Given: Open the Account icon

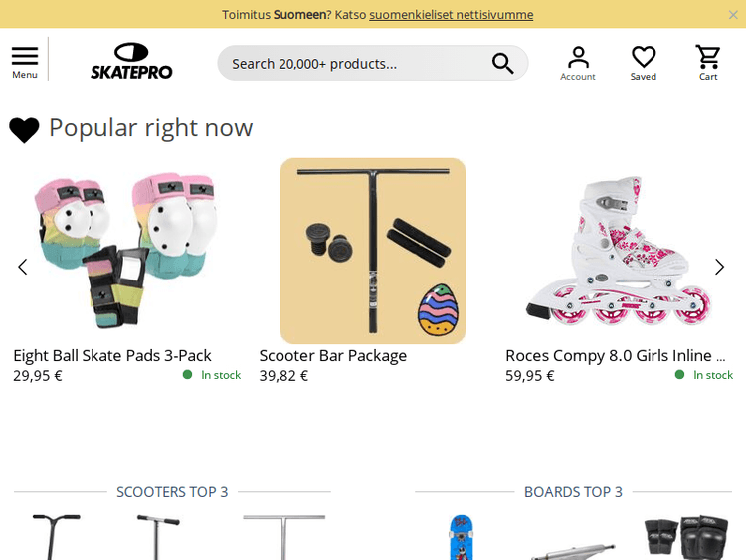Looking at the screenshot, I should 578,63.
